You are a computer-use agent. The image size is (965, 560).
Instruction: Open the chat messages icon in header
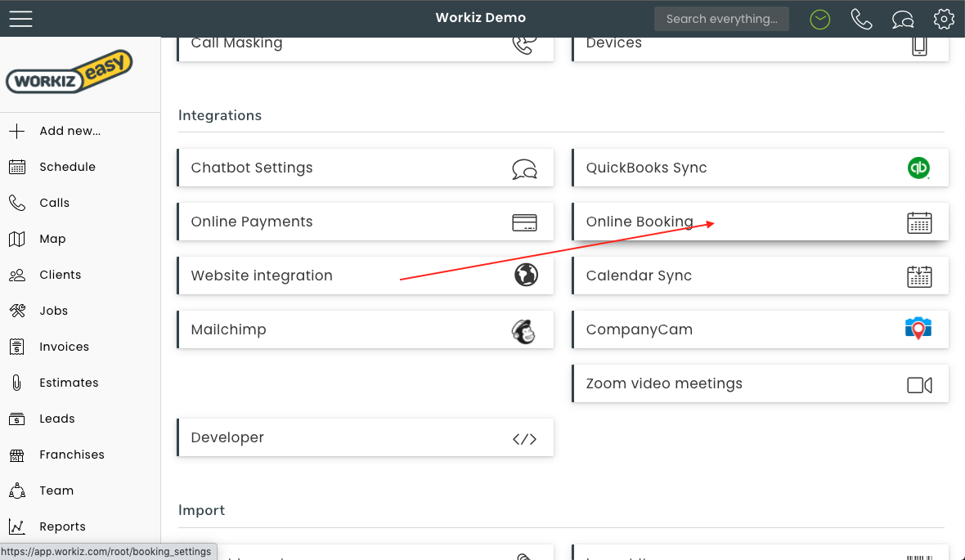pos(903,19)
